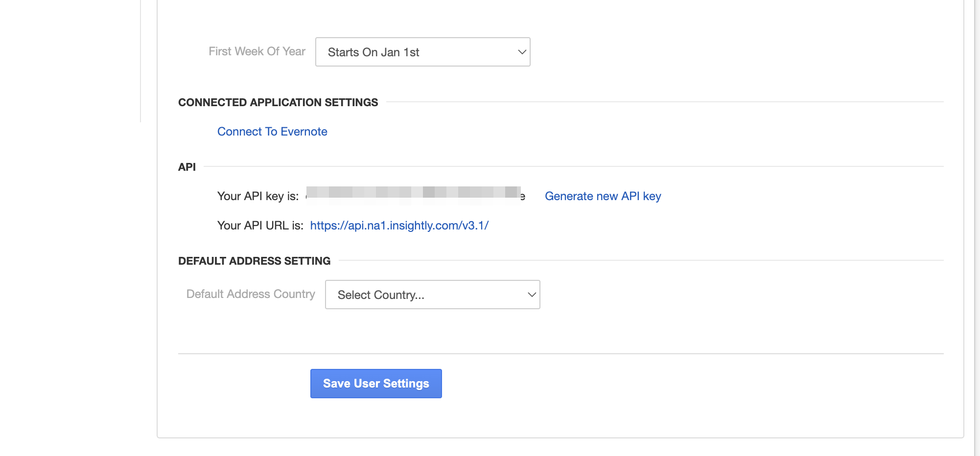The height and width of the screenshot is (456, 980).
Task: Click the Connect To Evernote link
Action: coord(272,132)
